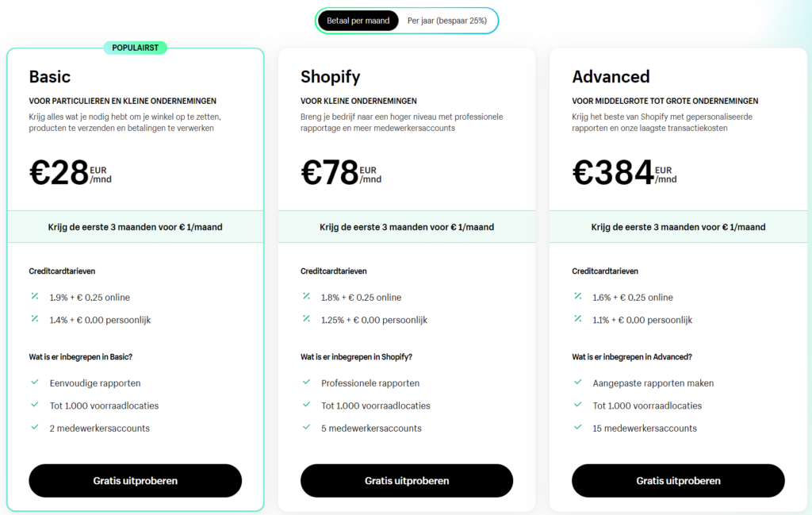
Task: Click checkmark beside 'Aangepaste rapporten maken'
Action: [x=578, y=382]
